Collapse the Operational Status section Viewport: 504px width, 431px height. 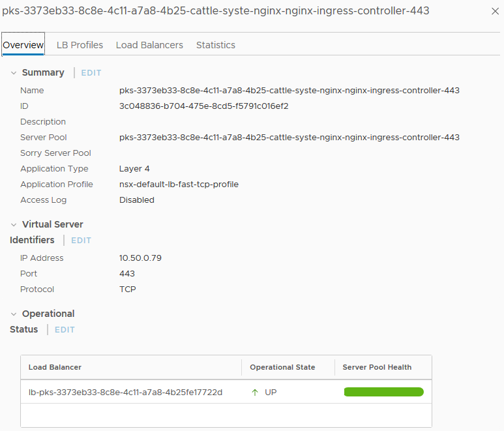[x=14, y=314]
